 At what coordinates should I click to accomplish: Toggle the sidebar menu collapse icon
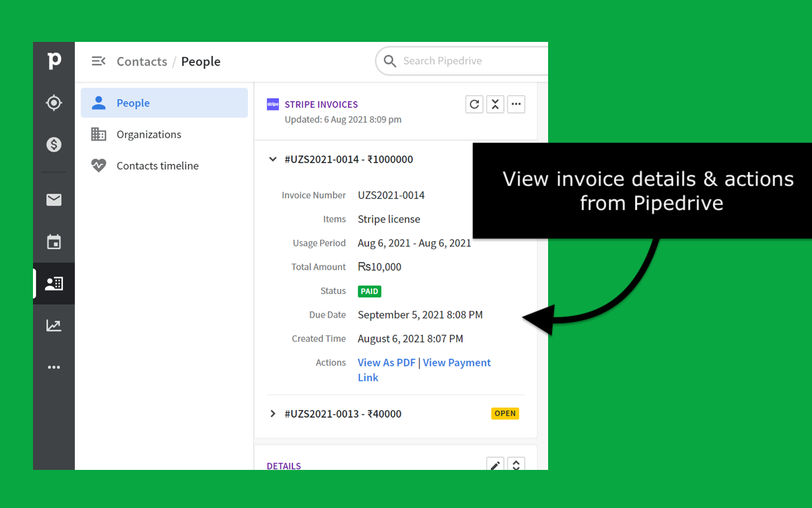(x=98, y=62)
